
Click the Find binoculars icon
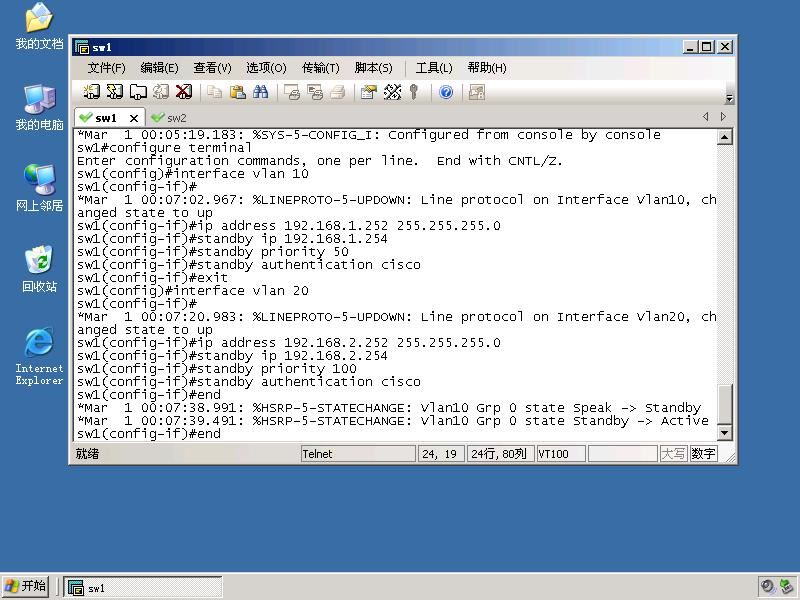pyautogui.click(x=261, y=92)
